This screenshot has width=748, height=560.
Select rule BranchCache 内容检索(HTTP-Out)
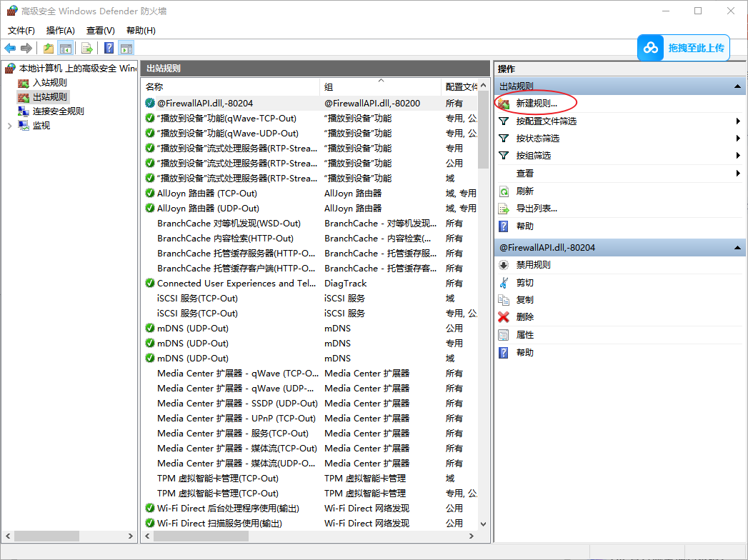(x=310, y=238)
